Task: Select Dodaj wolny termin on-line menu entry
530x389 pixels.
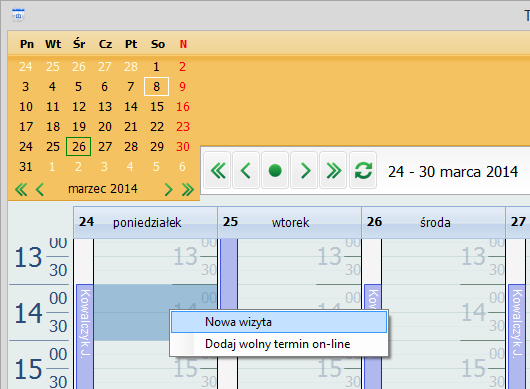Action: 279,344
